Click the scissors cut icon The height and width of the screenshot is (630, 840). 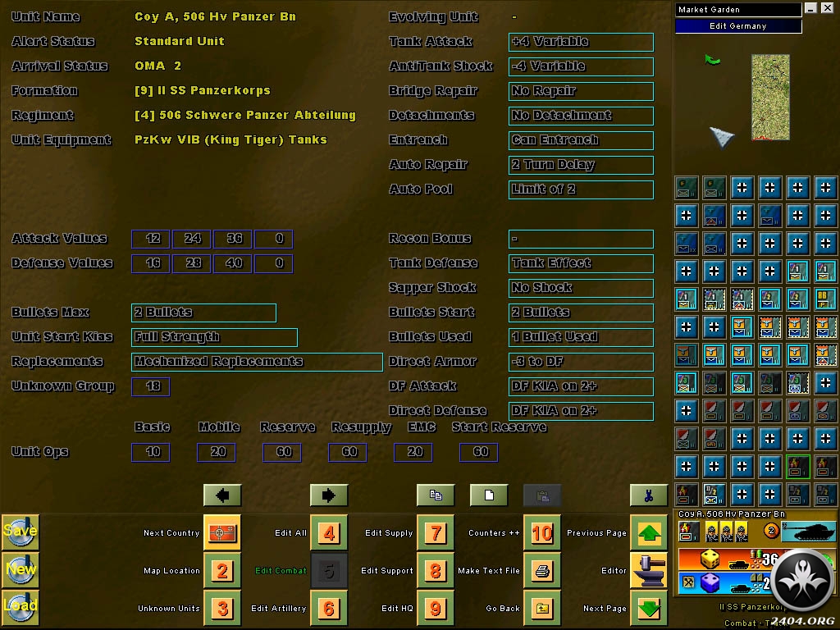pos(648,495)
